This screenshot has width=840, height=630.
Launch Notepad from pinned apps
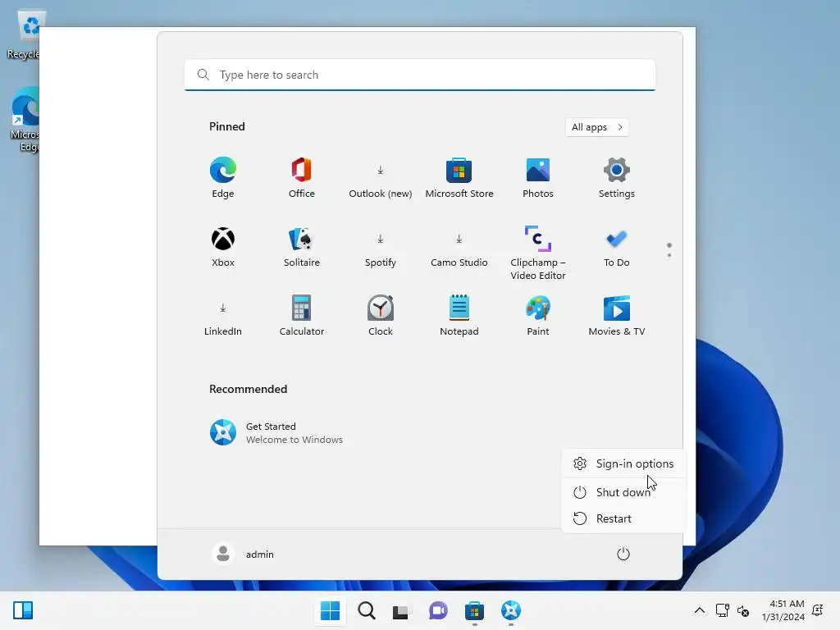click(x=459, y=316)
